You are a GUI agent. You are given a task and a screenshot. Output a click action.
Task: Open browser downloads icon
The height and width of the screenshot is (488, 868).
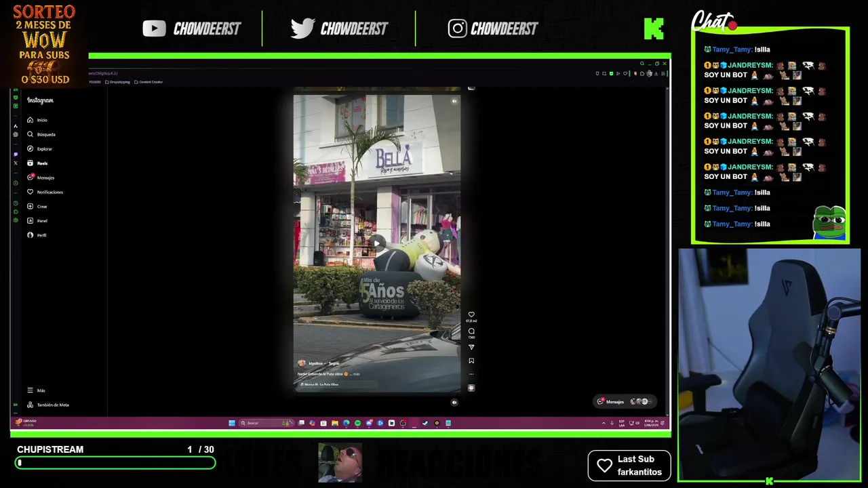click(x=656, y=74)
